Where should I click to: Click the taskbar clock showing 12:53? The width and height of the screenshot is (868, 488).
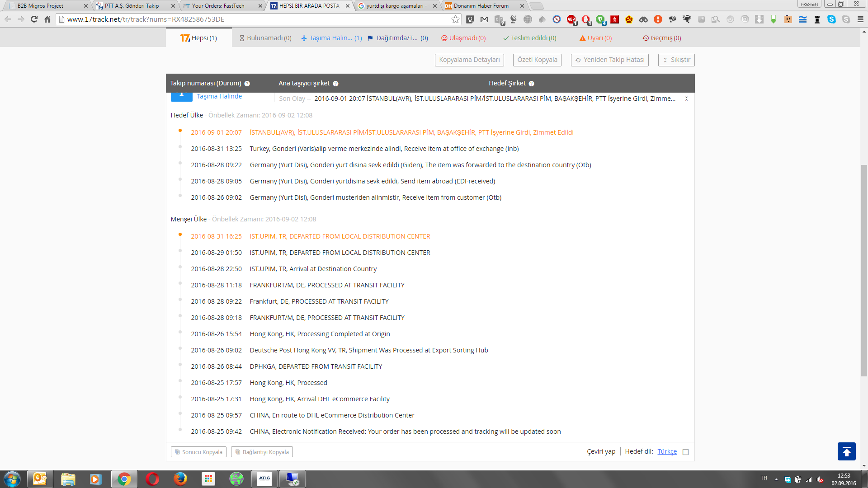[x=844, y=479]
